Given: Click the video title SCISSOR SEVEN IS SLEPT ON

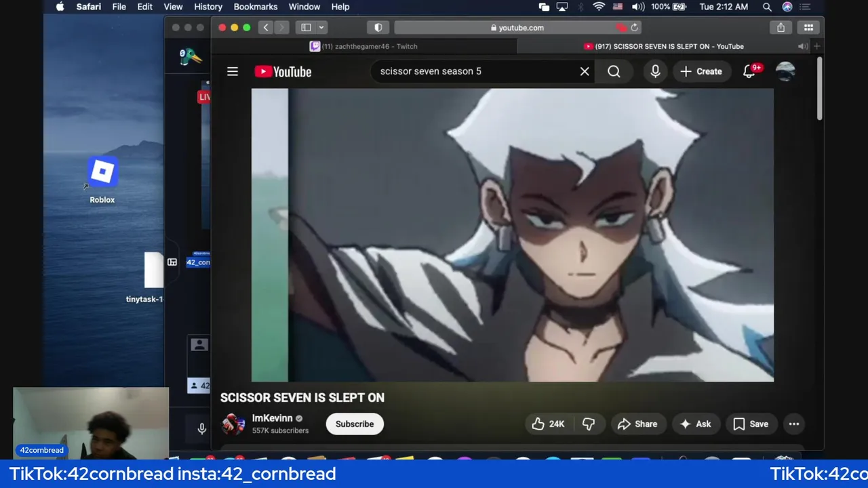Looking at the screenshot, I should 302,398.
